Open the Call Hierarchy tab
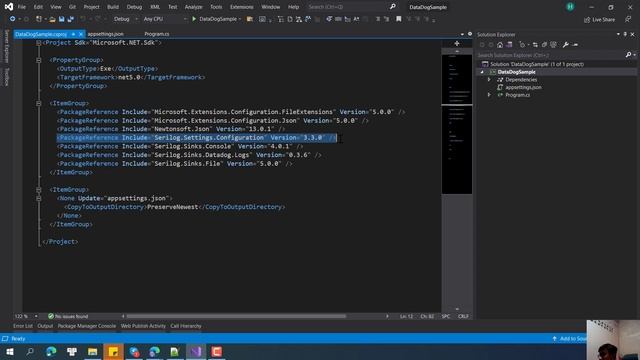 coord(186,326)
